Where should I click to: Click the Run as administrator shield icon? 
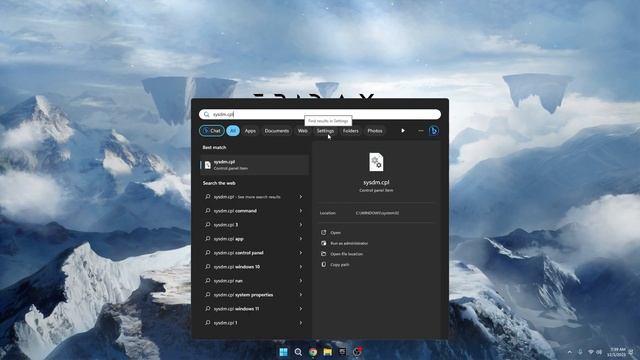(x=324, y=243)
